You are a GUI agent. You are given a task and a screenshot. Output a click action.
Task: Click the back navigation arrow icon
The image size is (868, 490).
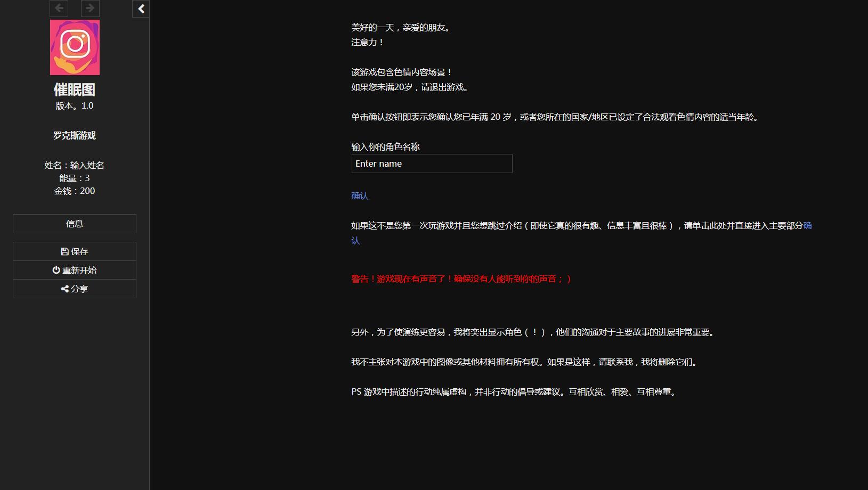click(x=59, y=8)
